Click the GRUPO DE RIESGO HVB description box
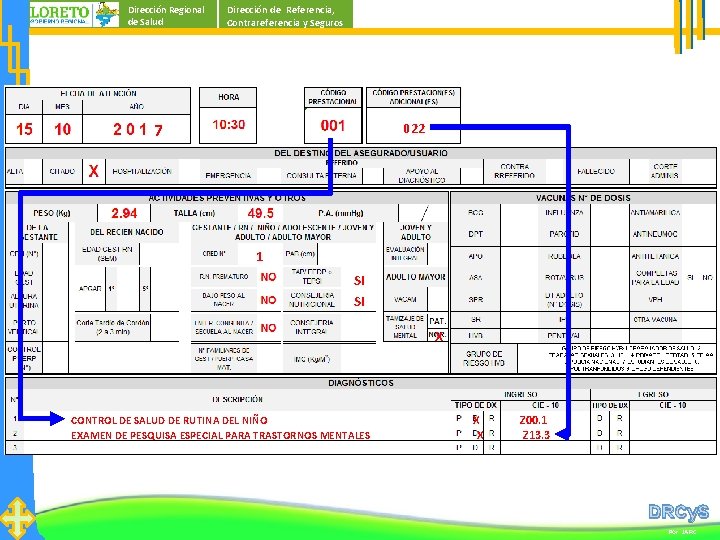 coord(616,358)
